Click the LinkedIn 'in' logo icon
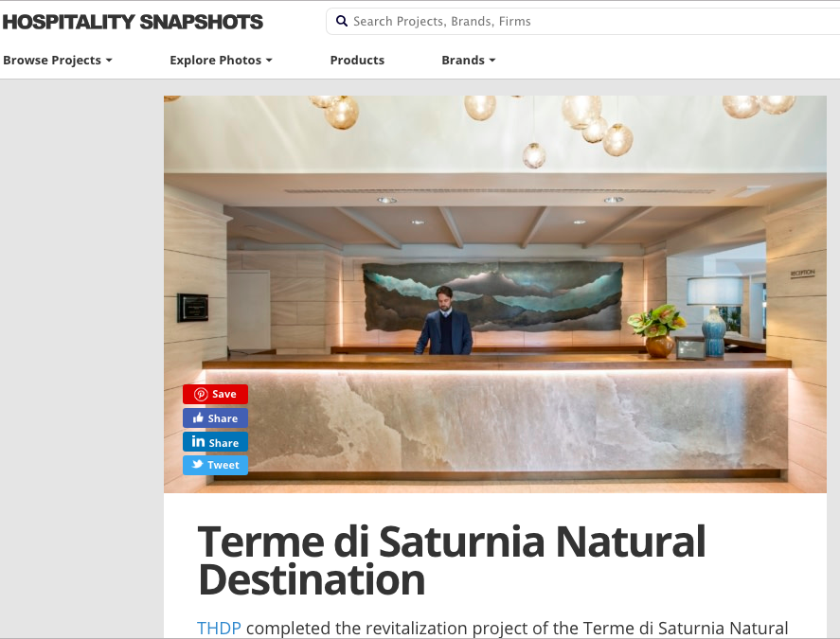Viewport: 840px width, 639px height. coord(198,441)
